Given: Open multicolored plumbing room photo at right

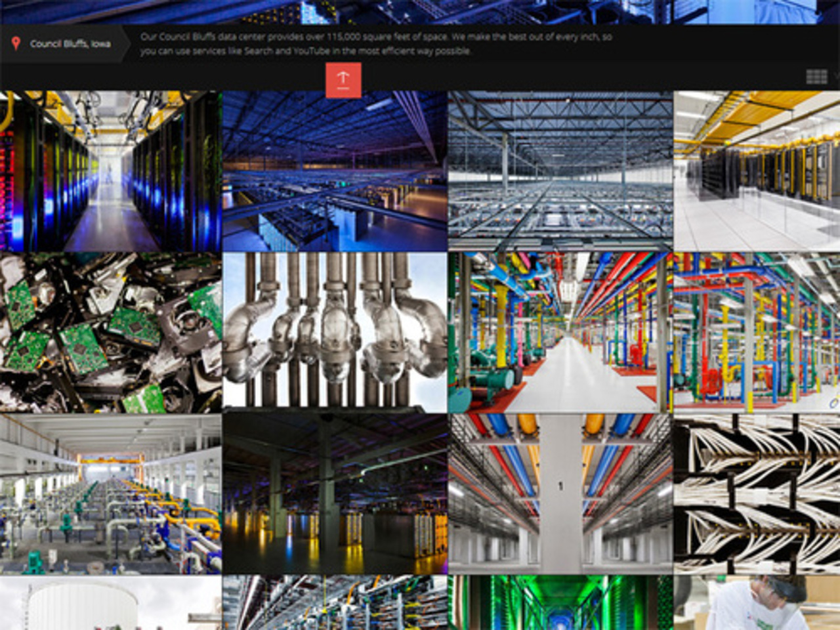Looking at the screenshot, I should [757, 333].
